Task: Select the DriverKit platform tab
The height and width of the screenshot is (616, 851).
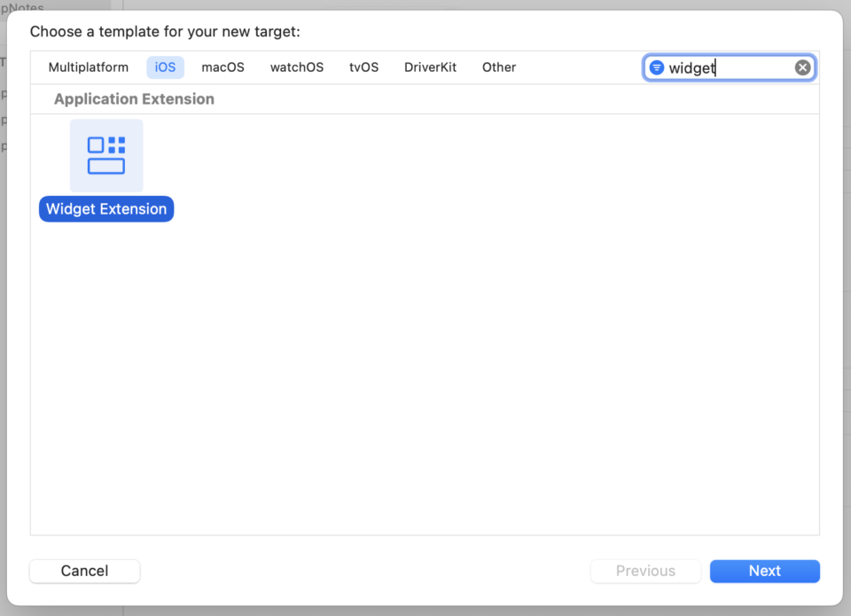Action: point(430,66)
